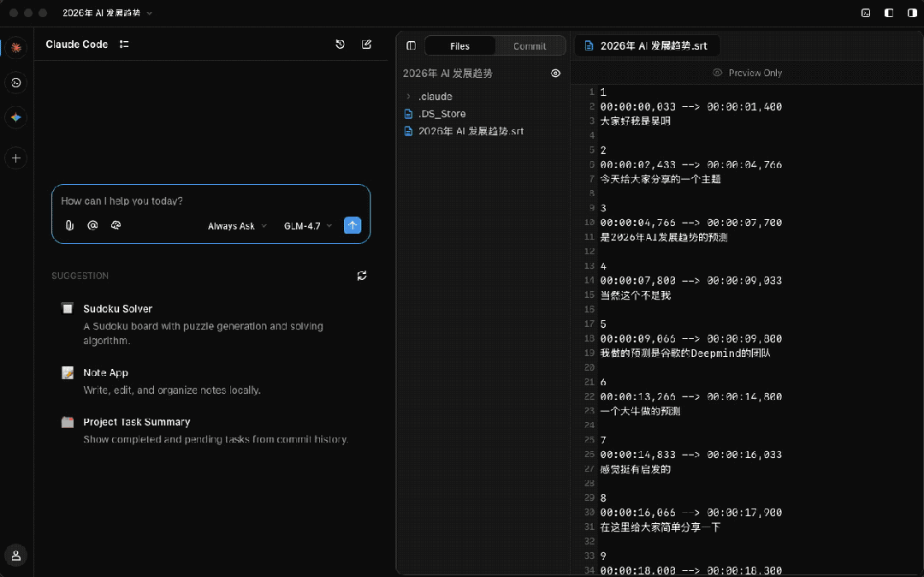924x577 pixels.
Task: Click the timestamp starting 00:00:00,033
Action: tap(691, 107)
